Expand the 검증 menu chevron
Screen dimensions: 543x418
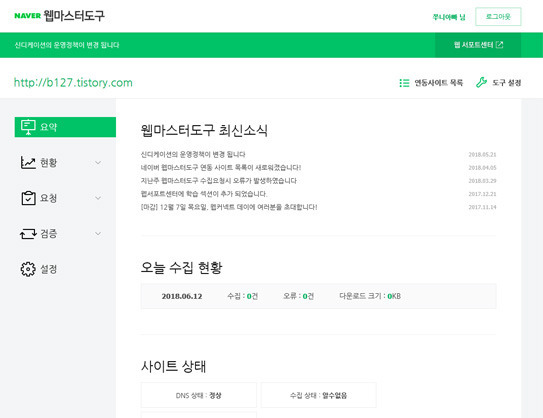click(x=98, y=234)
